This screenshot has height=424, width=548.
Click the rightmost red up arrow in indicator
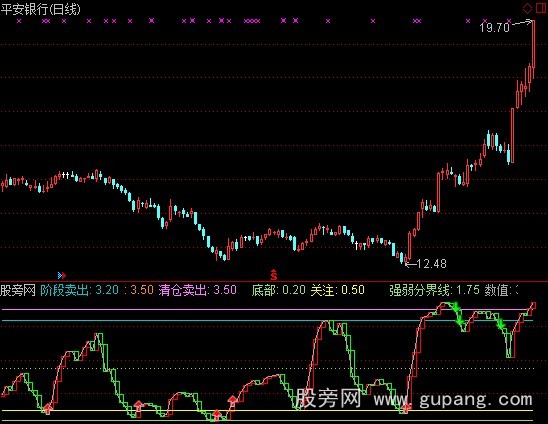pos(405,408)
